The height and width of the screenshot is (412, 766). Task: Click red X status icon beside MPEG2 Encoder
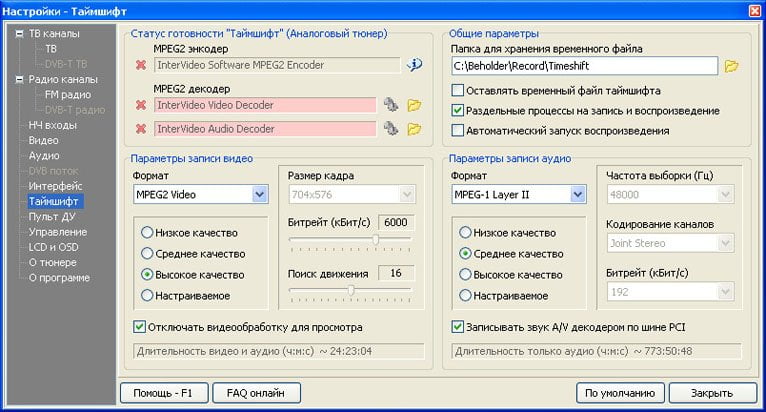[141, 66]
